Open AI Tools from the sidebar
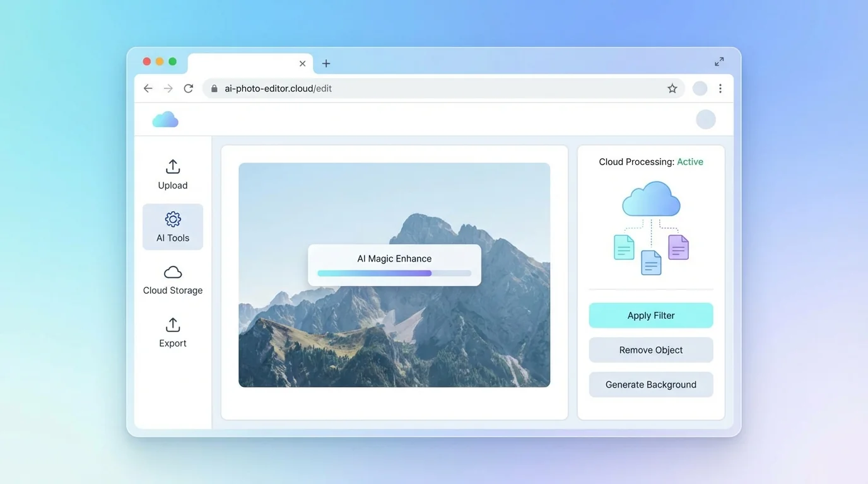 (173, 227)
